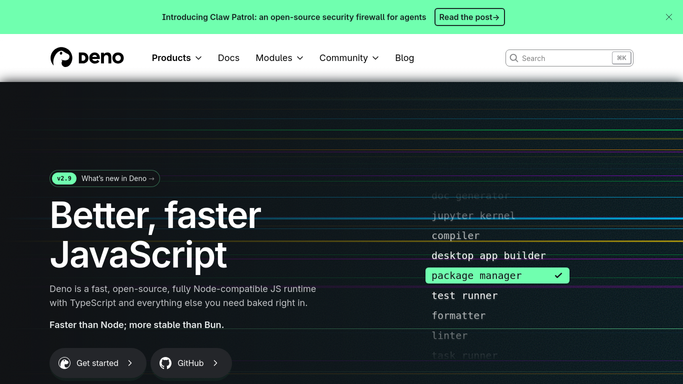The height and width of the screenshot is (384, 683).
Task: Open the Read the post link
Action: click(469, 17)
